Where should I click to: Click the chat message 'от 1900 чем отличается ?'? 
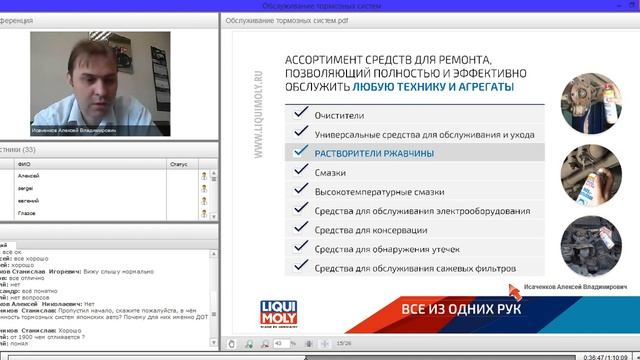coord(42,337)
